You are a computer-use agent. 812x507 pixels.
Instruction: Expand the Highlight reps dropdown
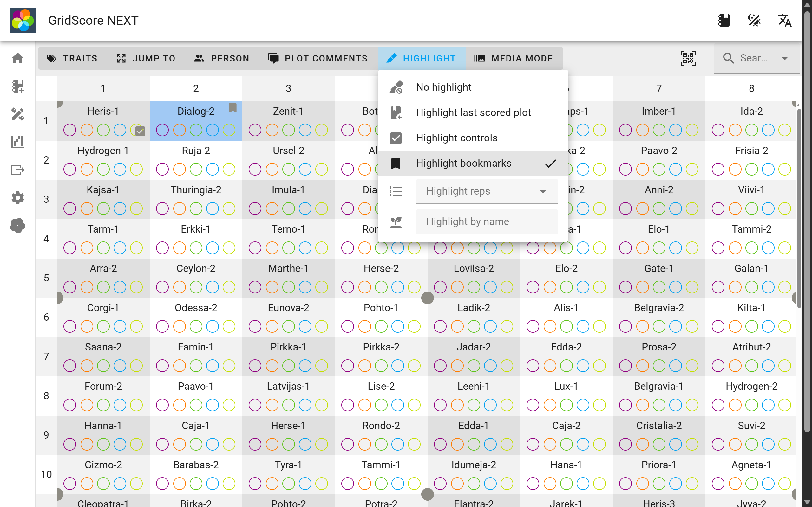(543, 191)
